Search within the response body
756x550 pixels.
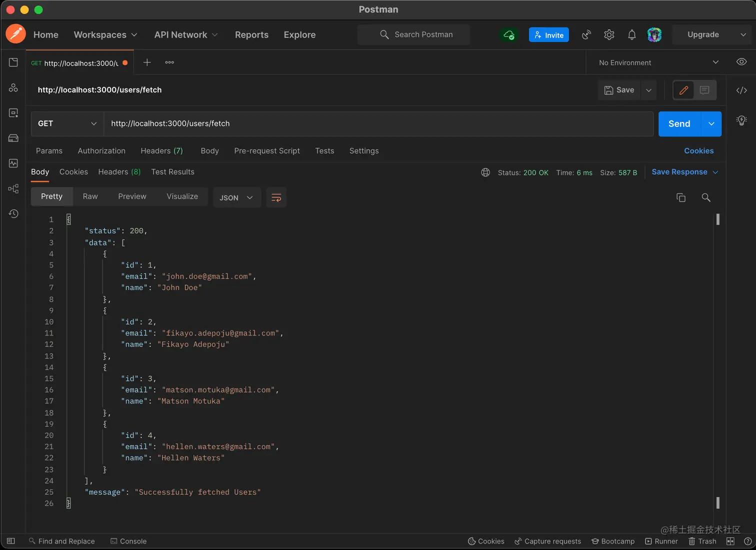pyautogui.click(x=706, y=197)
